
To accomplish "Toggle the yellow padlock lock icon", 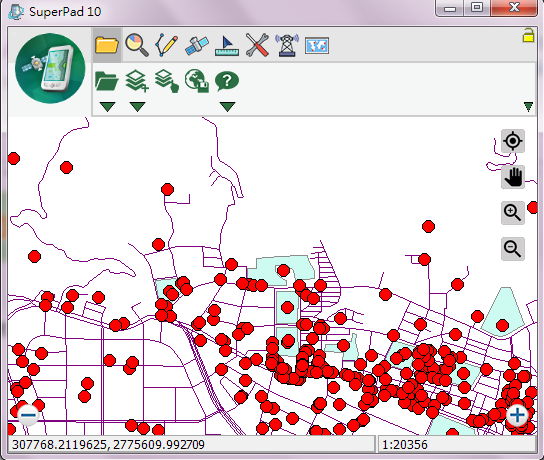I will [x=528, y=35].
